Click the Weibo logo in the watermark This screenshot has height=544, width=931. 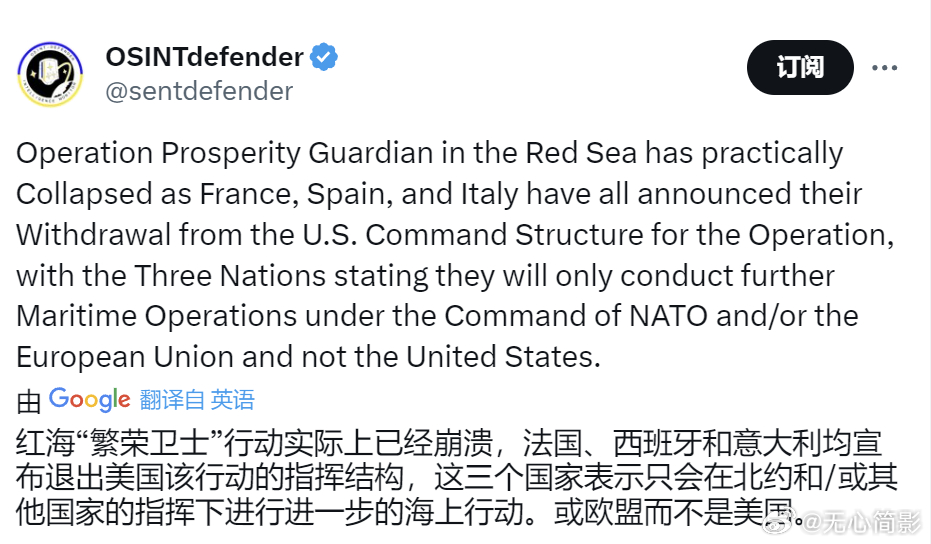780,523
